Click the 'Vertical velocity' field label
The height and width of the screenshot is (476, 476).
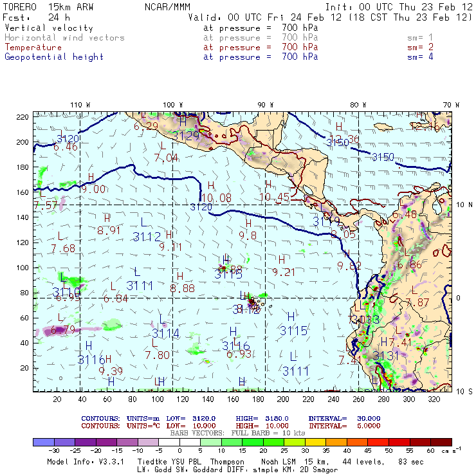pos(49,28)
